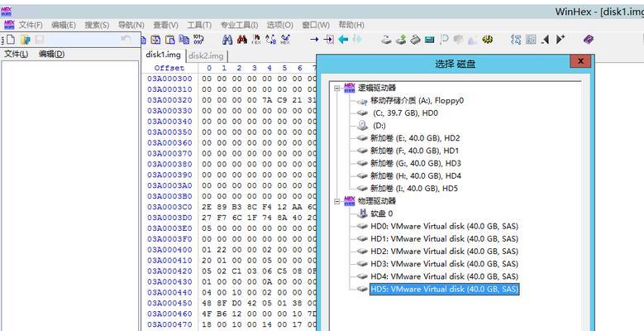
Task: Close the 选择 磁盘 dialog
Action: [x=580, y=61]
